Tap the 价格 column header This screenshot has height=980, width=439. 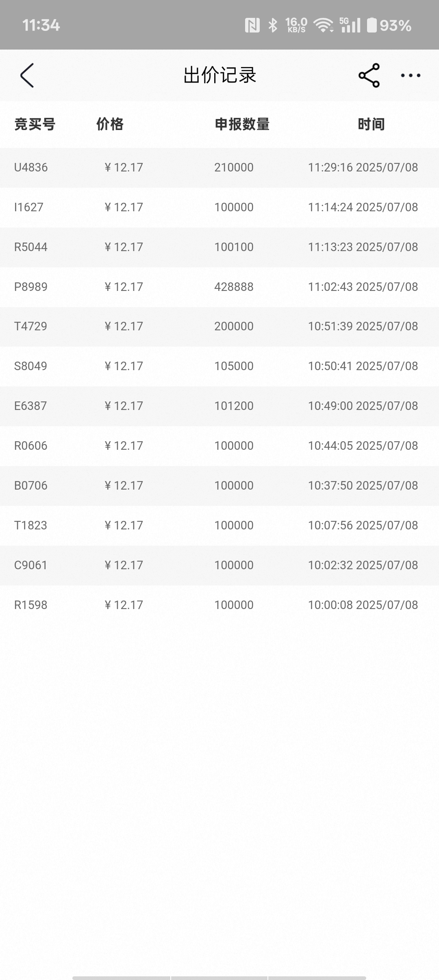pyautogui.click(x=110, y=124)
